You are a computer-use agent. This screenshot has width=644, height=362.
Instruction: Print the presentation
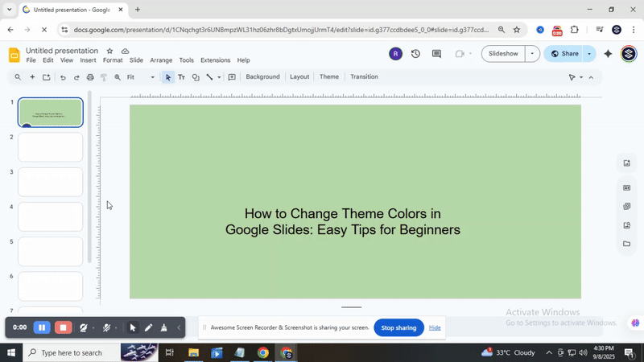90,77
